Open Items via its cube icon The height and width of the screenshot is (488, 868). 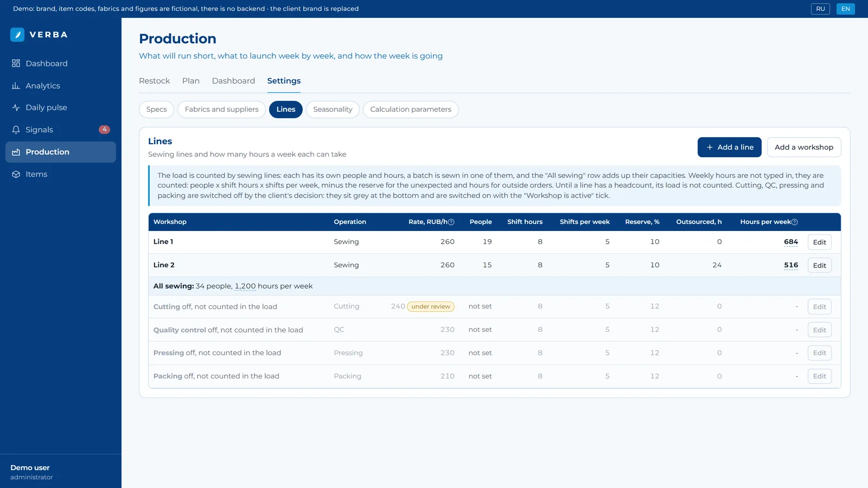click(x=16, y=174)
